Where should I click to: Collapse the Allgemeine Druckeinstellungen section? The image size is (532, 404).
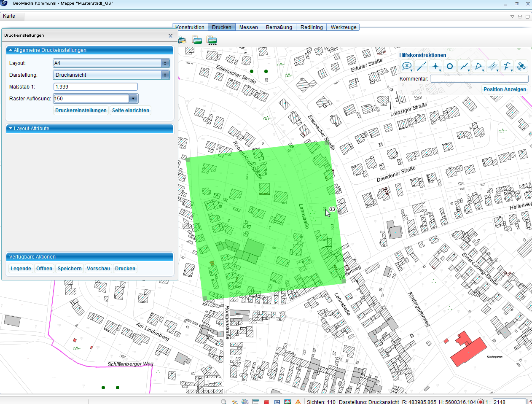click(11, 50)
